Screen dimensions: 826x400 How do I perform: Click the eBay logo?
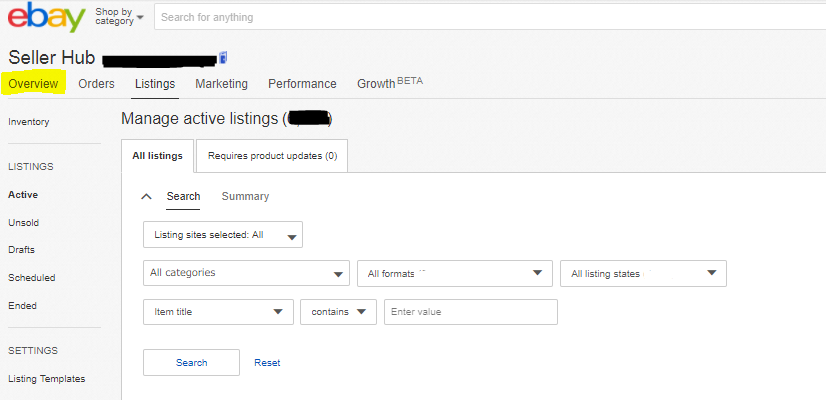(x=47, y=18)
